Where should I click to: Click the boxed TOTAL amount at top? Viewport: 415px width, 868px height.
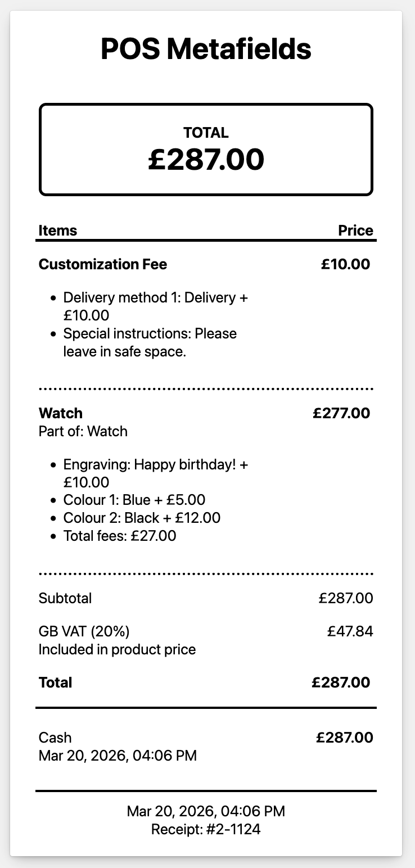(206, 159)
